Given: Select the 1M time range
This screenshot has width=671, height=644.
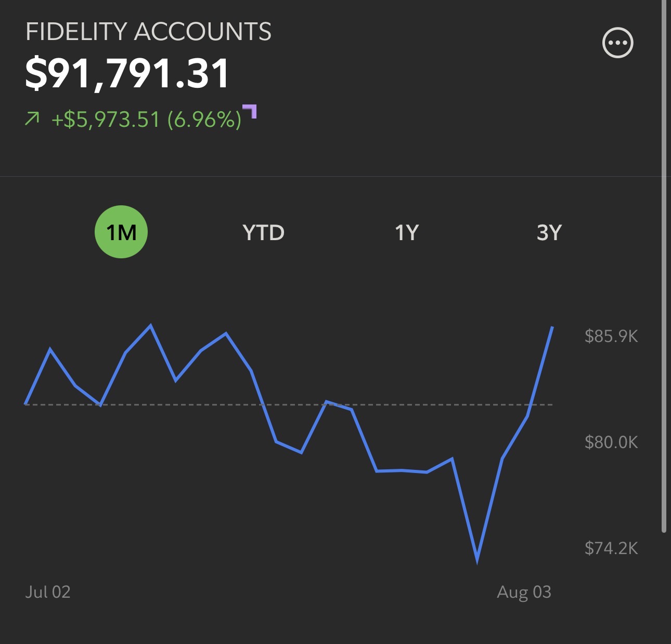Looking at the screenshot, I should pyautogui.click(x=121, y=232).
